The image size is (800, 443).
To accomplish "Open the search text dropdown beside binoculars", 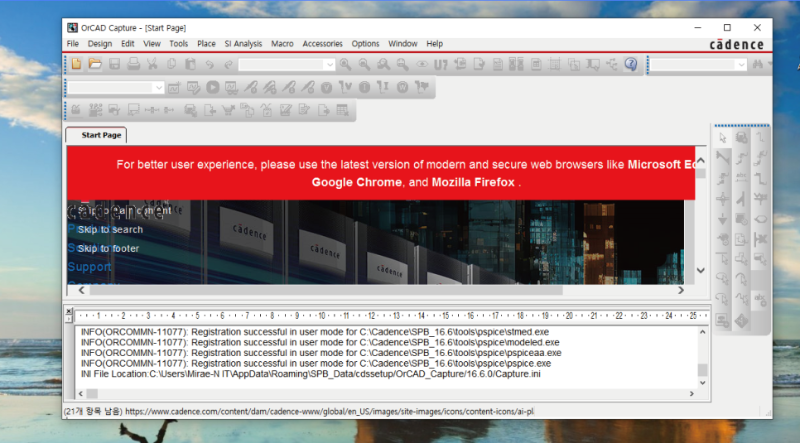I will pos(741,65).
